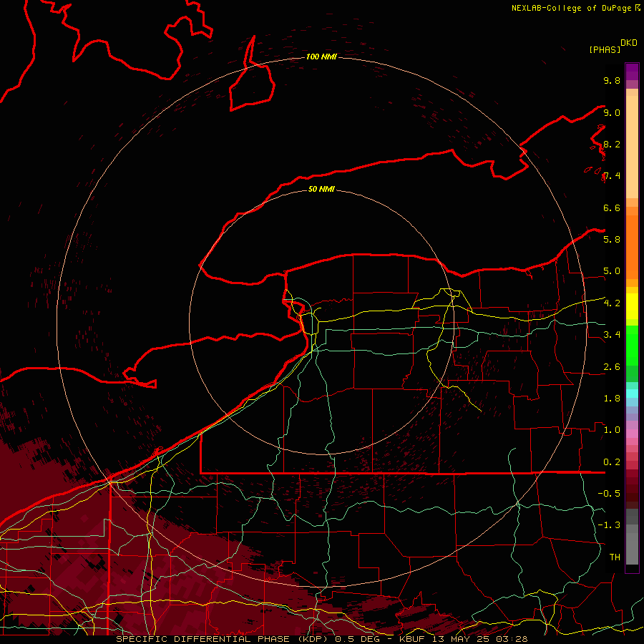Click the 2.6 value on the color scale

pyautogui.click(x=612, y=367)
